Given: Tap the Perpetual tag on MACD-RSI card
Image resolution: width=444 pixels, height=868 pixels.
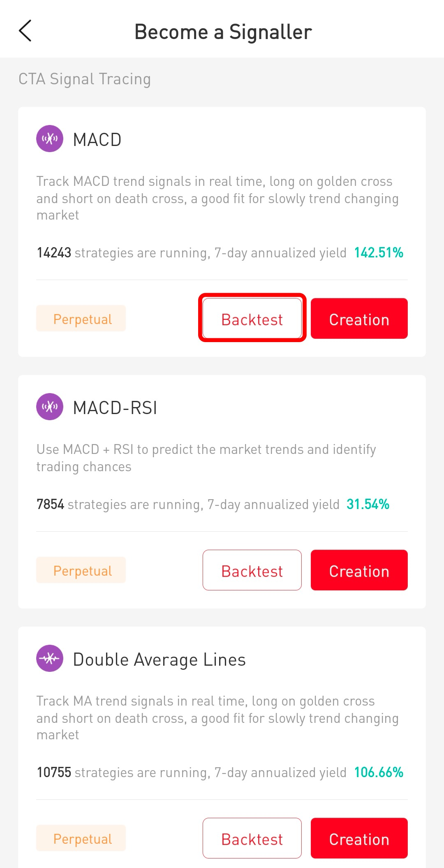Looking at the screenshot, I should pyautogui.click(x=81, y=570).
